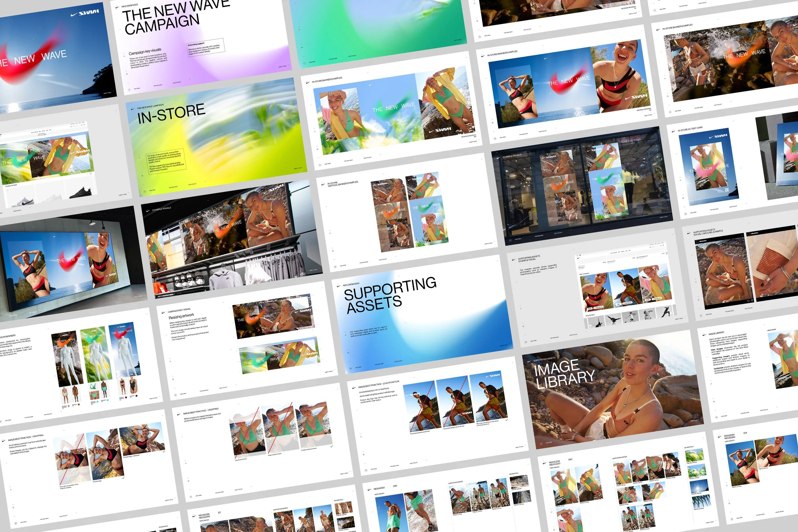The width and height of the screenshot is (798, 532).
Task: Open the green bikini cropping best practice slide
Action: [x=263, y=443]
